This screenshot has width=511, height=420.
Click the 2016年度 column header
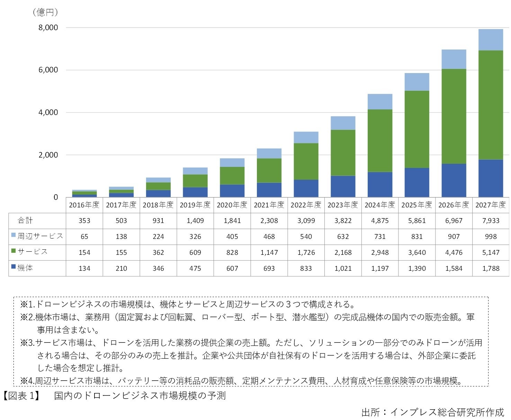tap(84, 205)
